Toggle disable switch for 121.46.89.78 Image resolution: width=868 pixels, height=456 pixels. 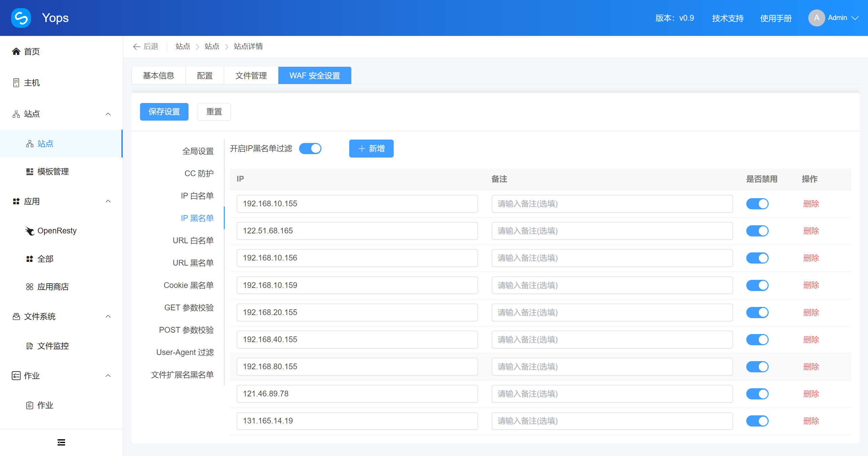[757, 394]
